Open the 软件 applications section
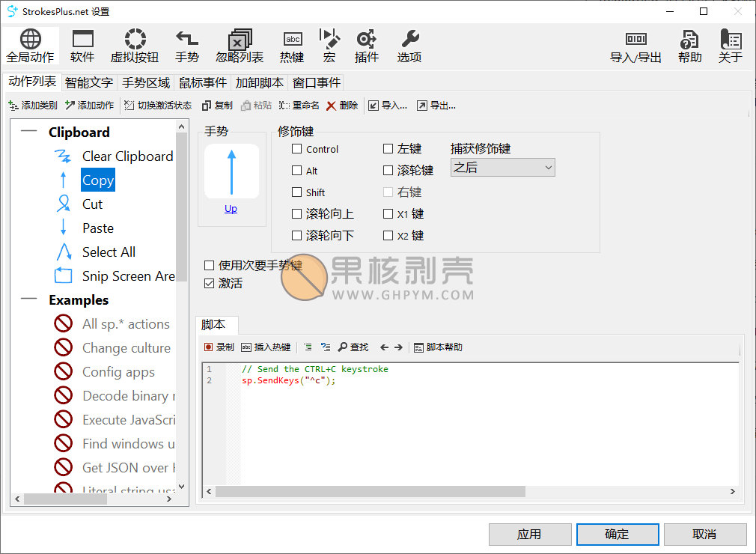This screenshot has height=554, width=756. (82, 46)
